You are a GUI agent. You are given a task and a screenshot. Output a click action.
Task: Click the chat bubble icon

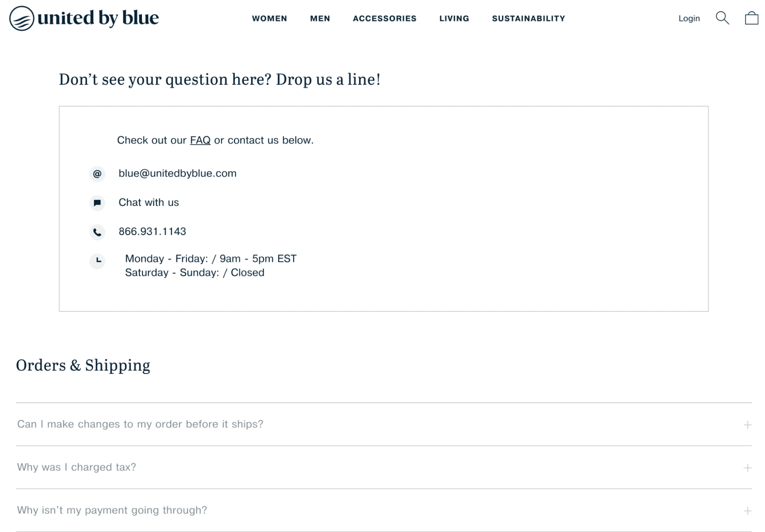97,203
